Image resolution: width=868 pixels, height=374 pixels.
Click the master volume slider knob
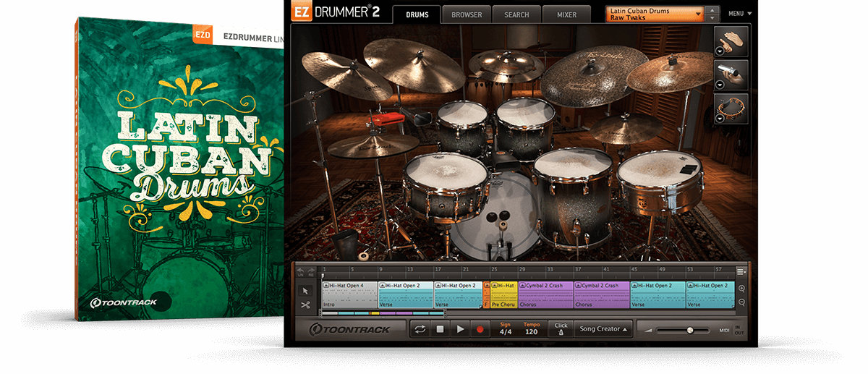pos(689,330)
